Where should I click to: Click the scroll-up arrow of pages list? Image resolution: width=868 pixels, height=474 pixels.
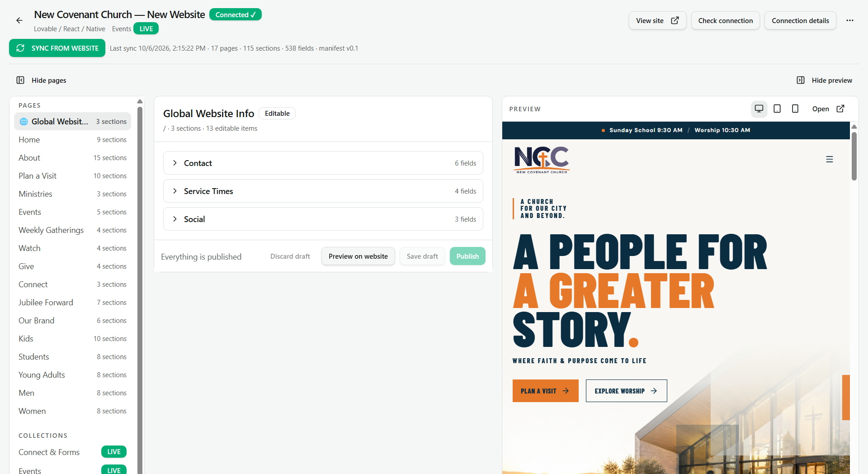(140, 101)
